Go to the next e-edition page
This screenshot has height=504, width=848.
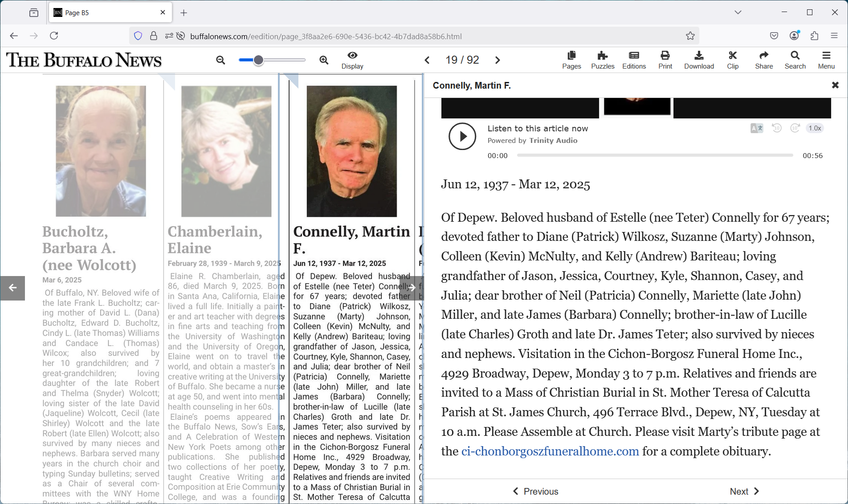click(497, 60)
